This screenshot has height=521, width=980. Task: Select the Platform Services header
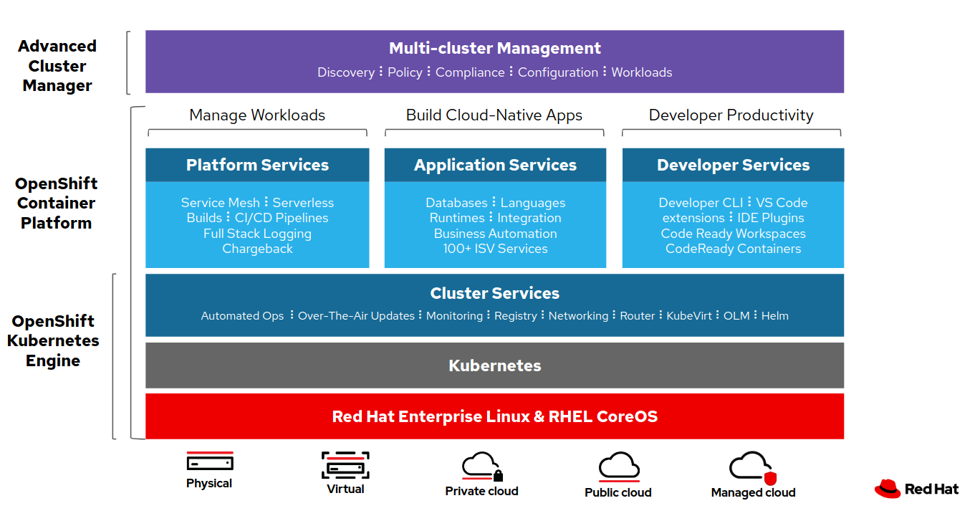pos(257,165)
